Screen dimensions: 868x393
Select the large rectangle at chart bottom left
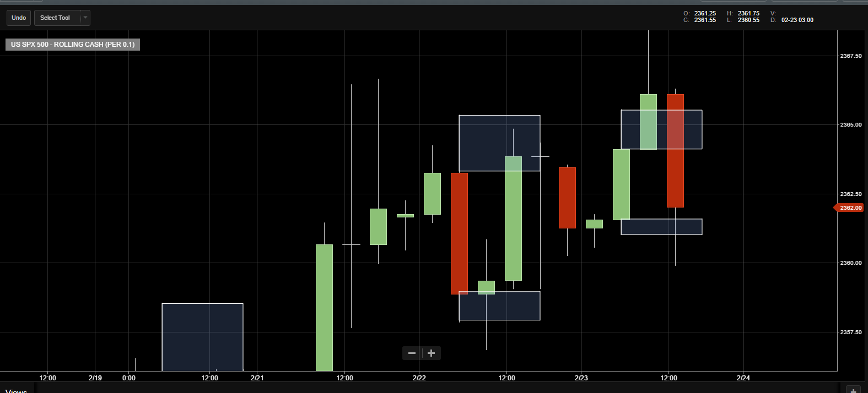pyautogui.click(x=202, y=337)
